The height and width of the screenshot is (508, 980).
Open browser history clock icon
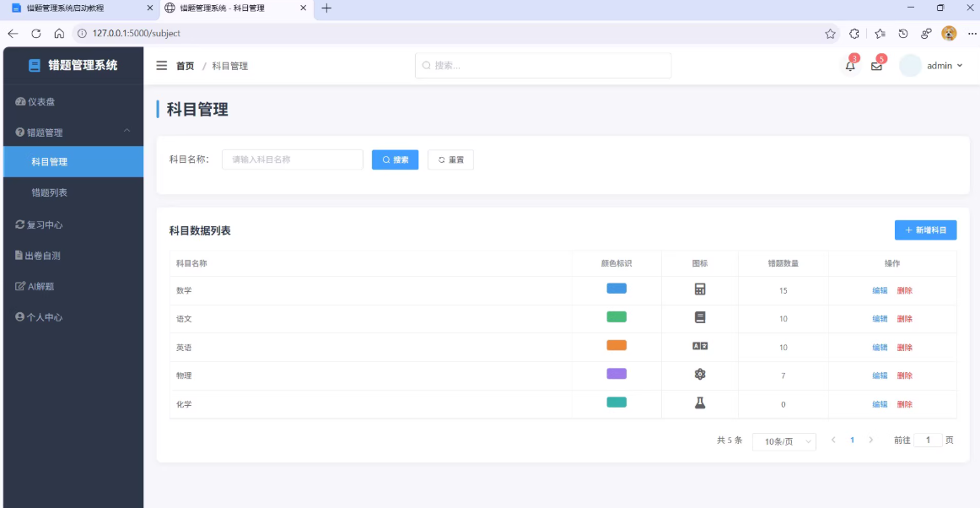coord(903,34)
